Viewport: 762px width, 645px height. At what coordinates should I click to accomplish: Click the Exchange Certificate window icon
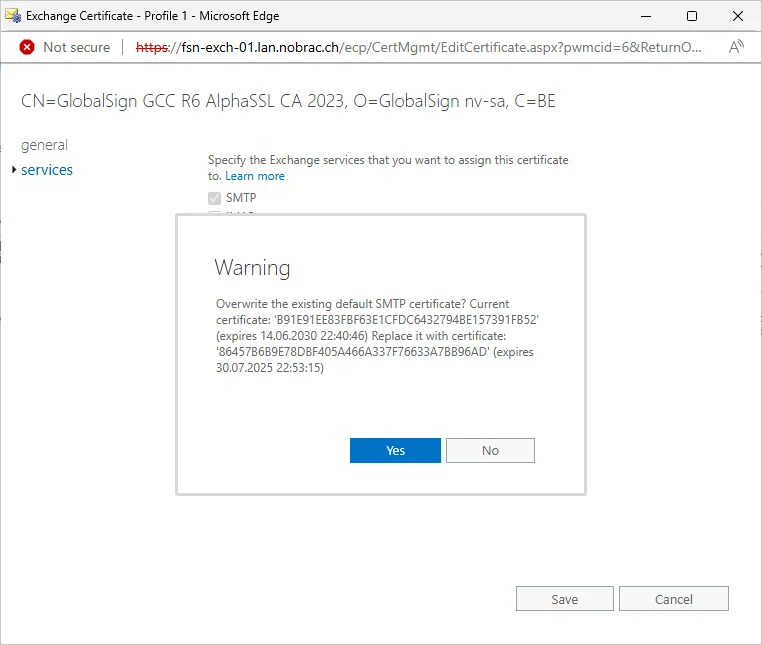point(13,16)
